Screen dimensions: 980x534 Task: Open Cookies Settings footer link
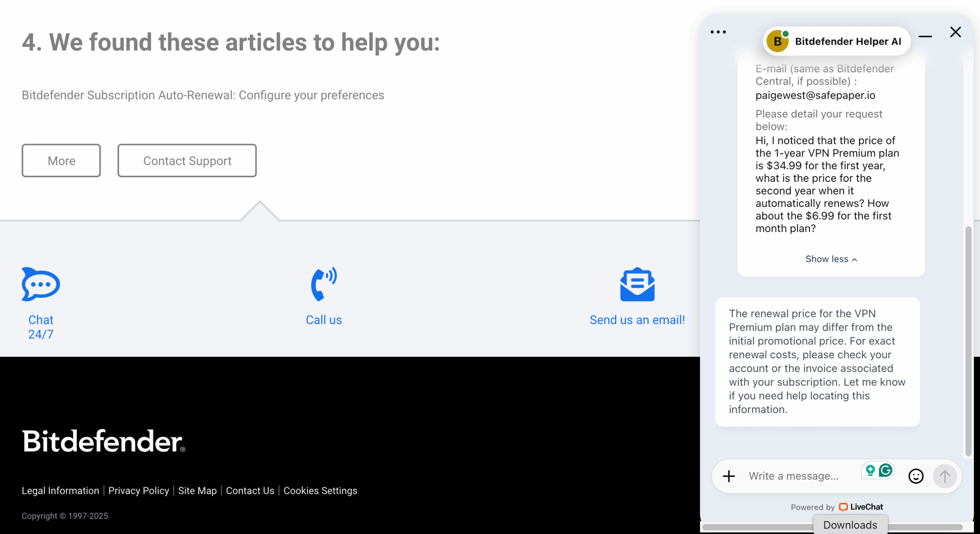(x=320, y=491)
